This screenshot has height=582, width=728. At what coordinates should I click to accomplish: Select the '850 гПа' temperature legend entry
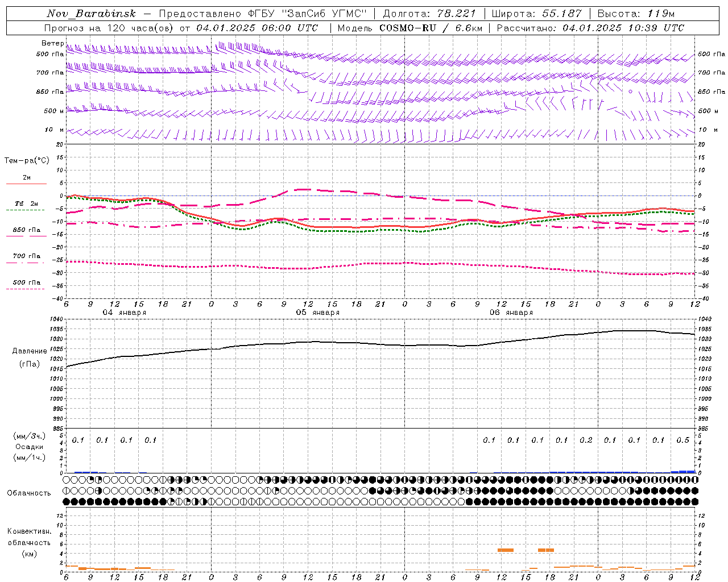pyautogui.click(x=27, y=230)
